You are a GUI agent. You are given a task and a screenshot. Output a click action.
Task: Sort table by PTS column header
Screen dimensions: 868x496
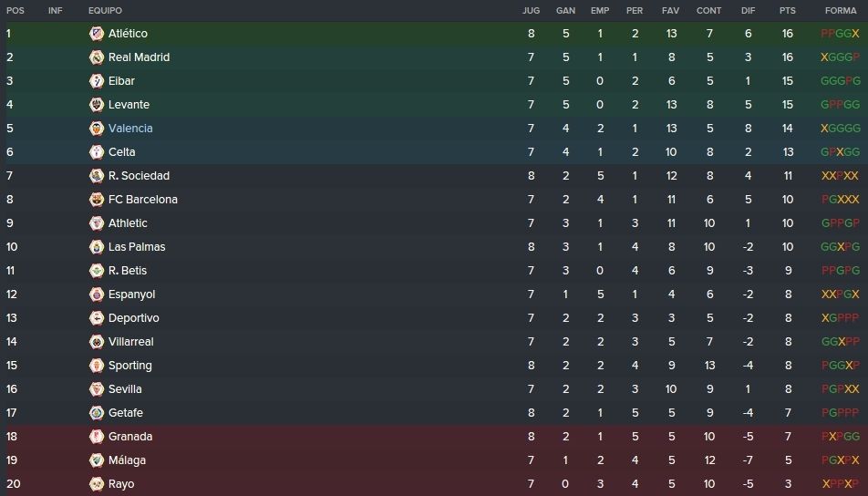(787, 11)
